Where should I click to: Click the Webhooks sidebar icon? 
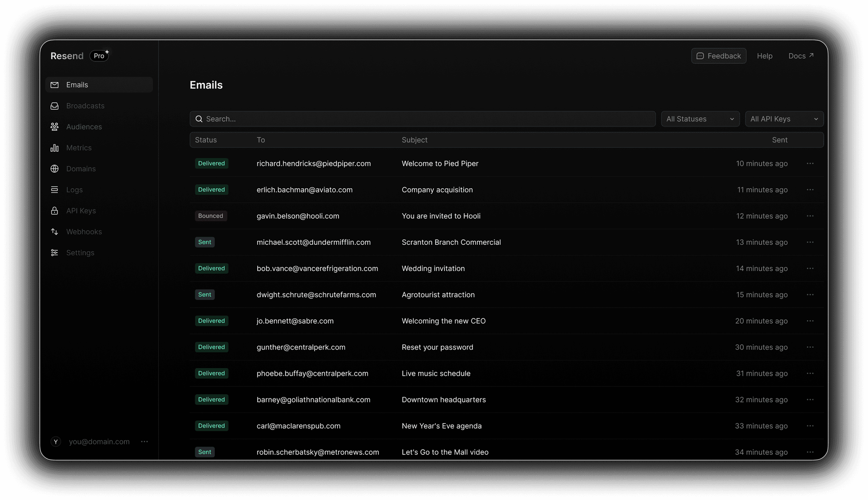click(x=55, y=231)
